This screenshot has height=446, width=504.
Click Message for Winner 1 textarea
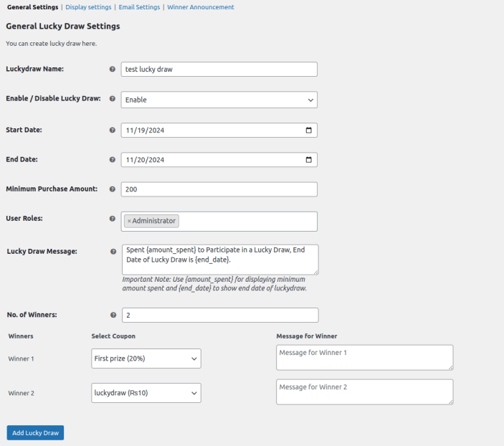(x=364, y=357)
